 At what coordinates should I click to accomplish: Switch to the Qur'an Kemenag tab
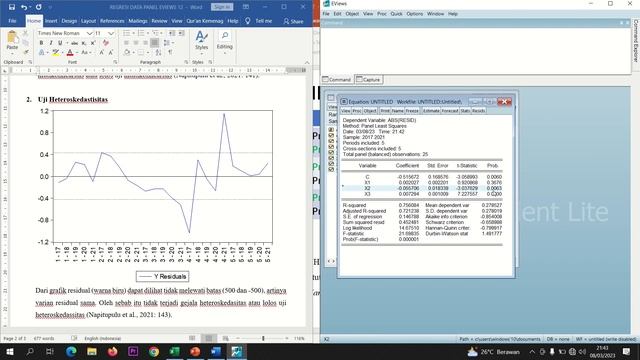point(205,21)
